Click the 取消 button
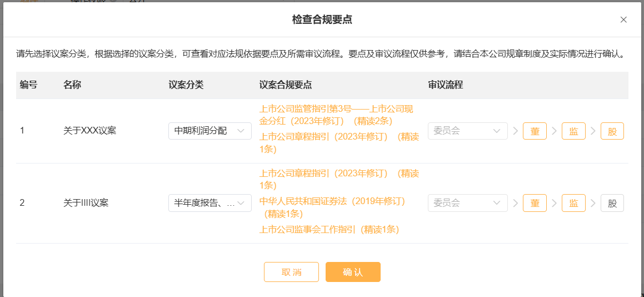The width and height of the screenshot is (644, 297). [x=292, y=272]
